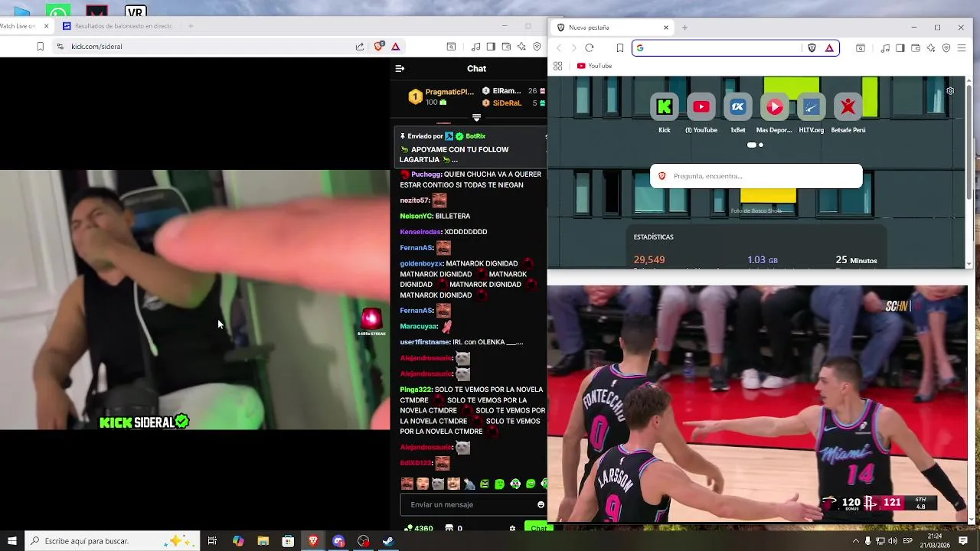Viewport: 980px width, 551px height.
Task: Open chat settings gear icon
Action: [512, 528]
